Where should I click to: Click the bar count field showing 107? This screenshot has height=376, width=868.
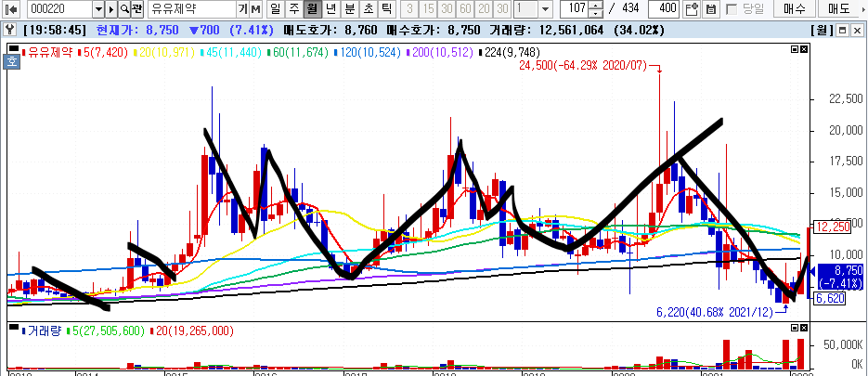(x=575, y=9)
